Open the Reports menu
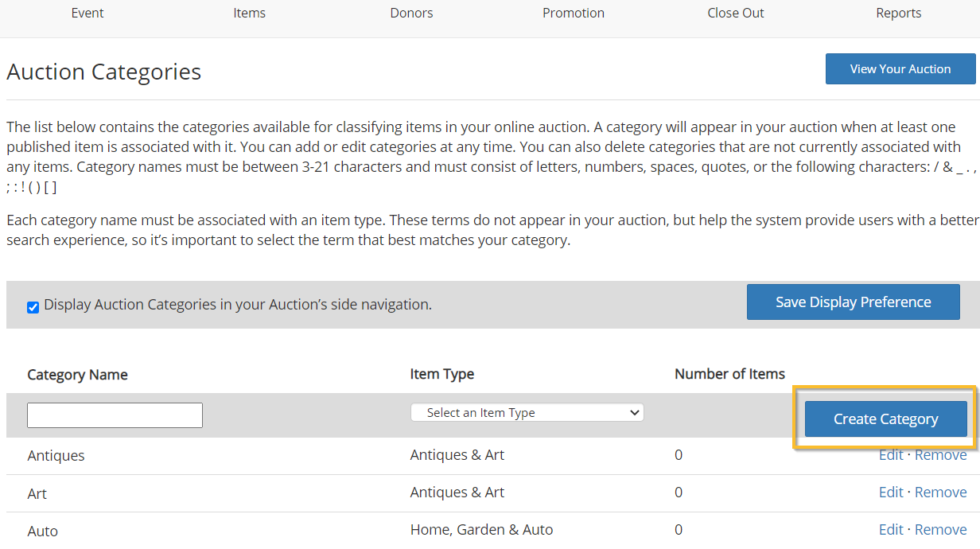This screenshot has width=980, height=549. (x=899, y=13)
